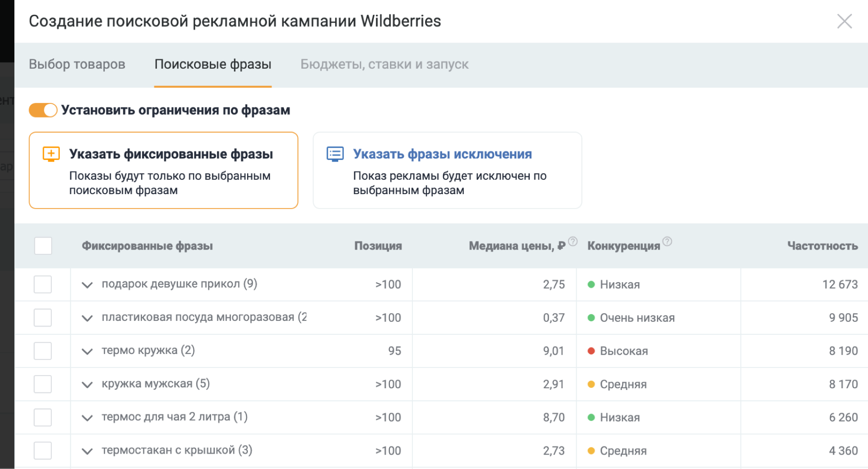Toggle Установить ограничения по фразам switch
Viewport: 868px width, 469px height.
[x=43, y=110]
